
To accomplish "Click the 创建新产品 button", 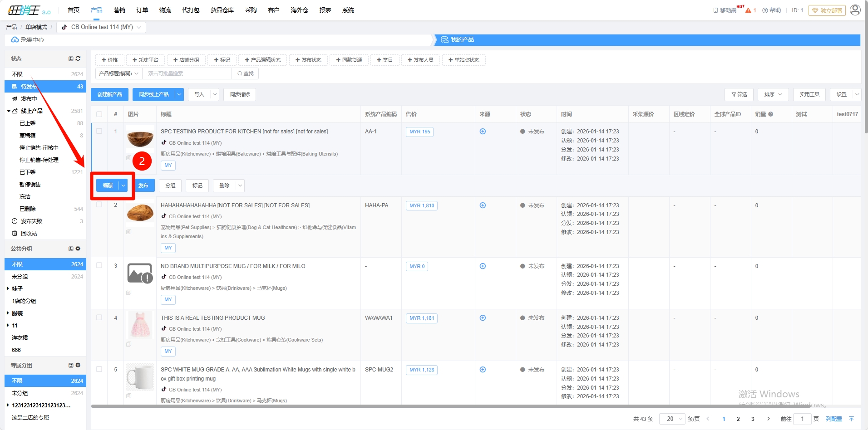I will pos(109,94).
